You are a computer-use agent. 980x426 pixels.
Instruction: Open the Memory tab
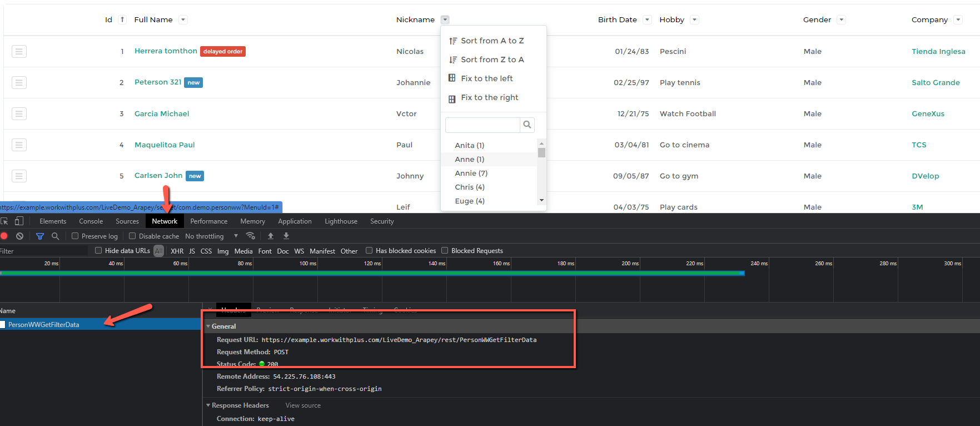[253, 221]
